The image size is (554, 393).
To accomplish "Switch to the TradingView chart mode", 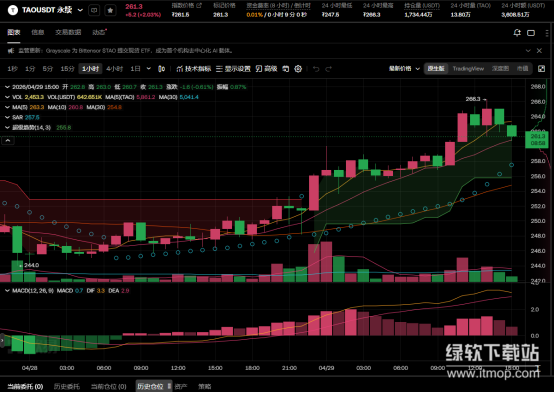I will (x=468, y=69).
